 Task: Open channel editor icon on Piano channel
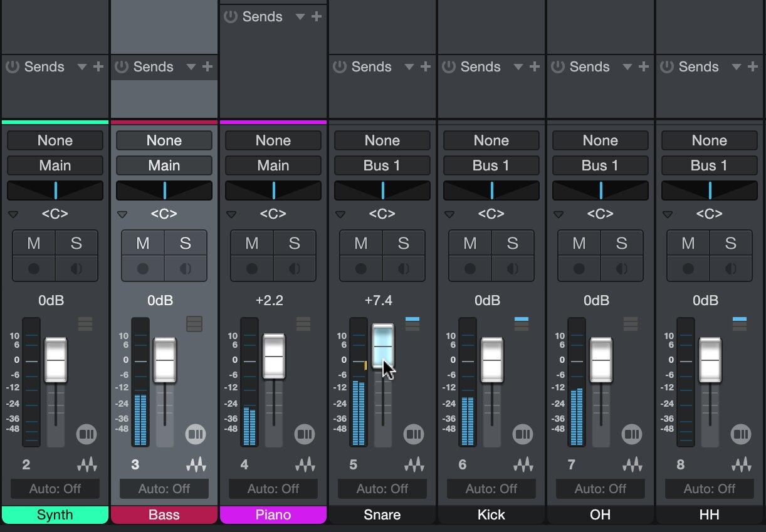coord(305,434)
